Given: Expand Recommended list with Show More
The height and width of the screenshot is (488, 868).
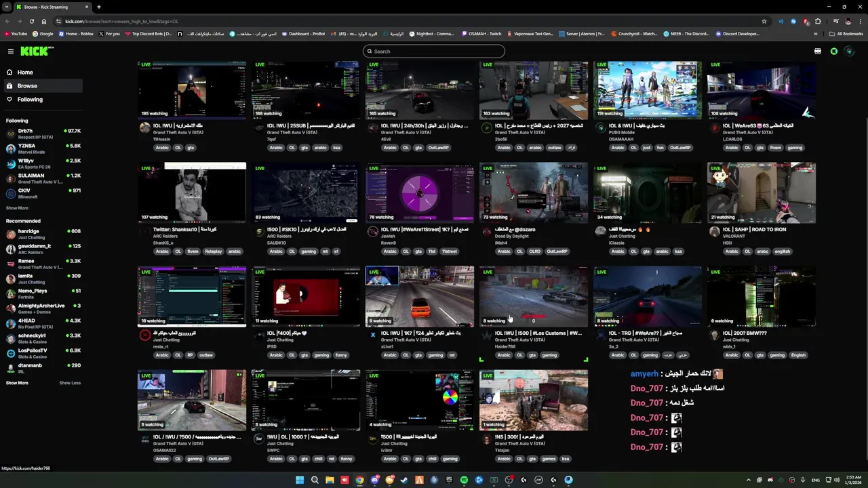Looking at the screenshot, I should pos(17,383).
